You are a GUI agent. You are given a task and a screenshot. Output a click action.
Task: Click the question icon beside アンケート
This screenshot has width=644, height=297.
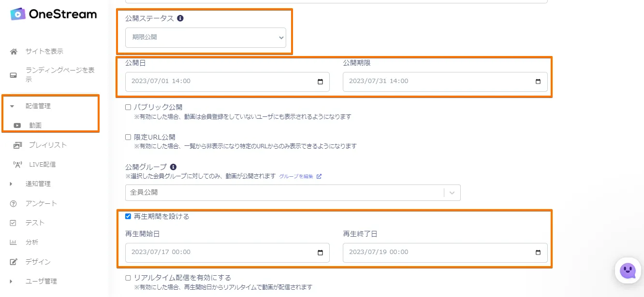(14, 203)
